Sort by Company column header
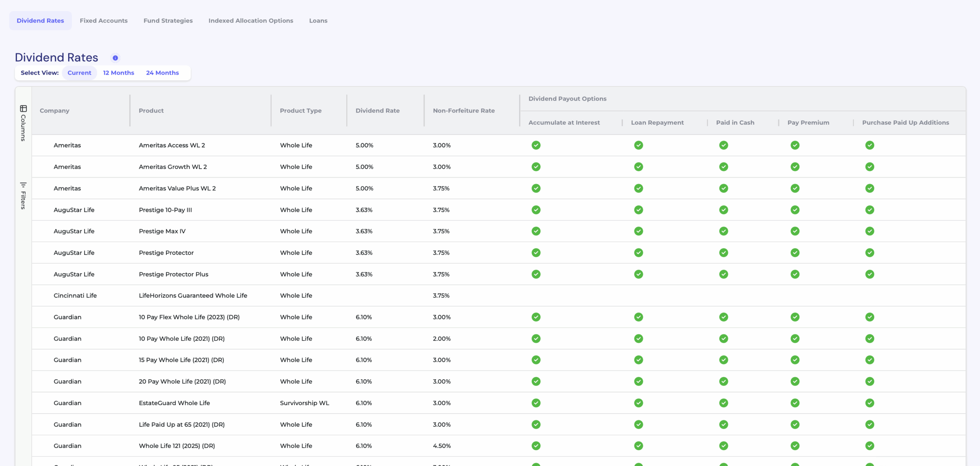Screen dimensions: 980x466 (54, 111)
